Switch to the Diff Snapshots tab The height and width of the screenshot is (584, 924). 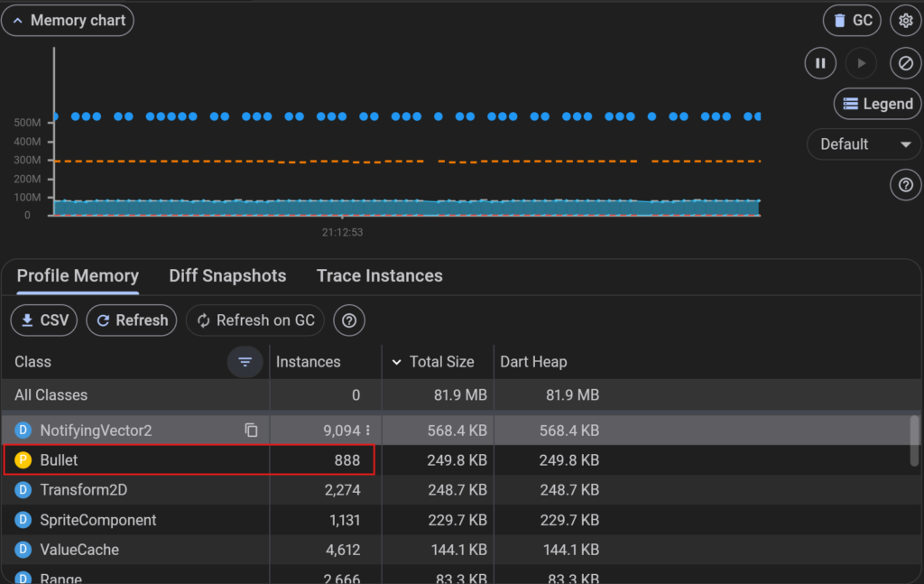227,276
